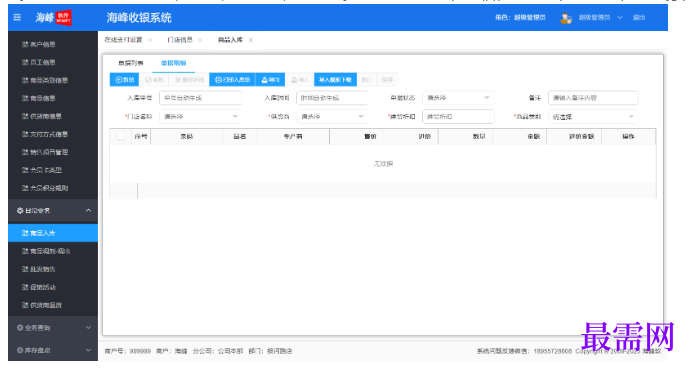Click the 日常业务 gear icon

pos(20,211)
